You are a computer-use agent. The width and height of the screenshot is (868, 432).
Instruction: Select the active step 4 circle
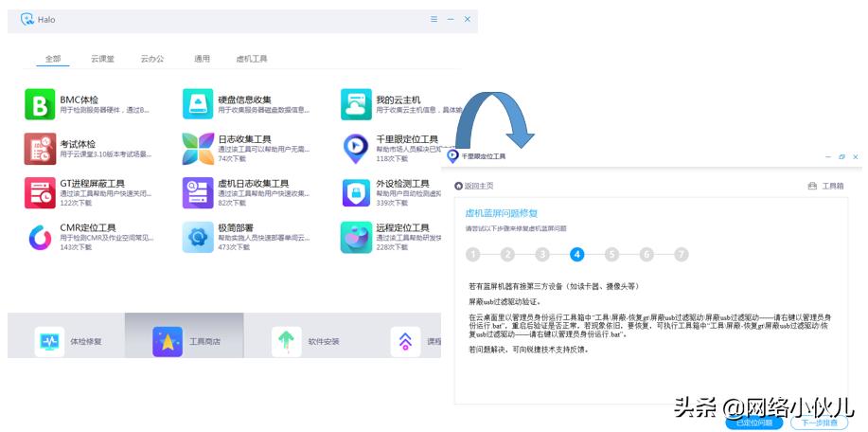pos(576,255)
